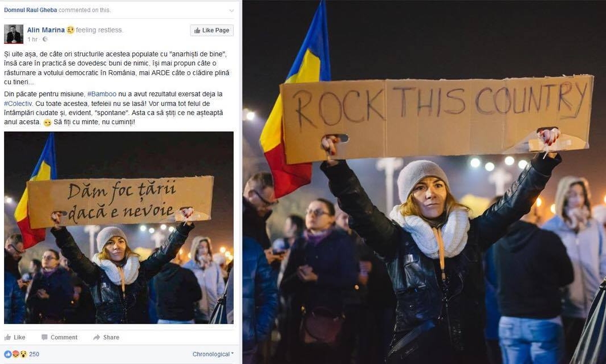606x364 pixels.
Task: Click the globe public privacy icon
Action: (x=45, y=39)
